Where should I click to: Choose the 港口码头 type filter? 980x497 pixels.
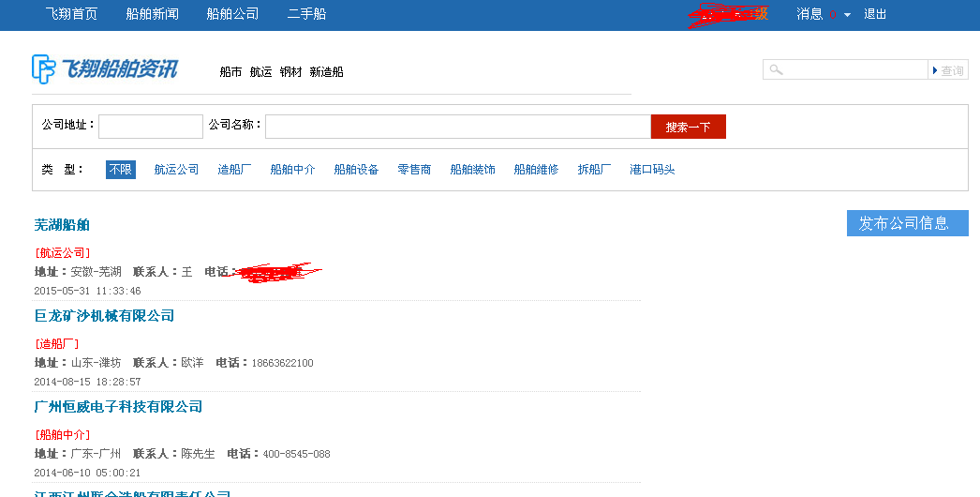(x=652, y=170)
